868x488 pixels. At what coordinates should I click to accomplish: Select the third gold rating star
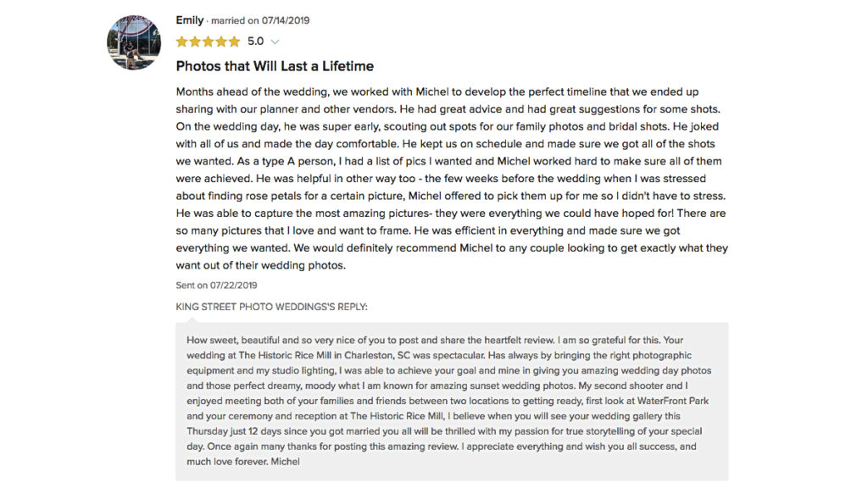click(209, 42)
